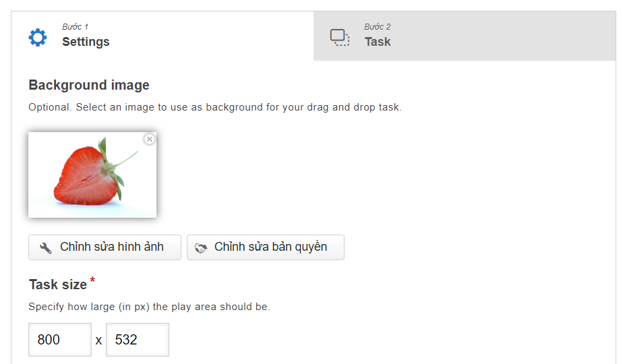Screen dimensions: 623x364
Task: Remove the strawberry background image
Action: [x=150, y=139]
